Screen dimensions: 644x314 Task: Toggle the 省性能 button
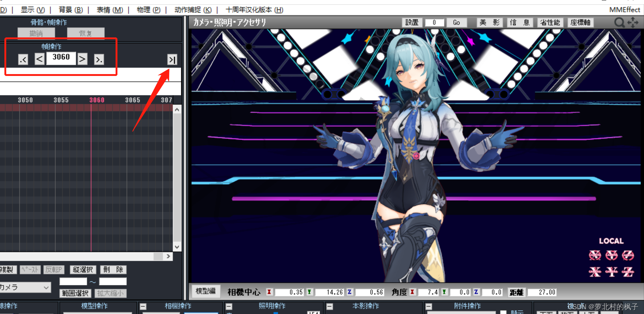click(550, 23)
